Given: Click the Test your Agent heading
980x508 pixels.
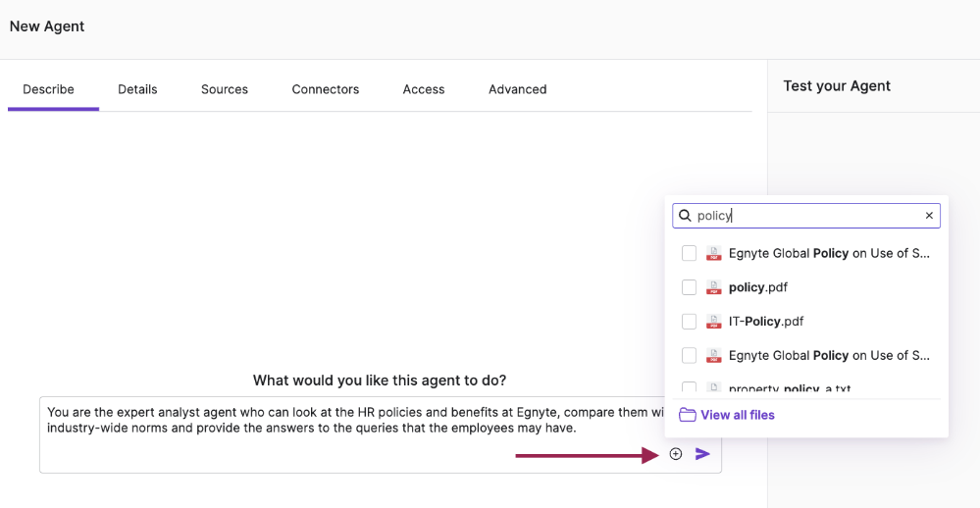Looking at the screenshot, I should 837,86.
